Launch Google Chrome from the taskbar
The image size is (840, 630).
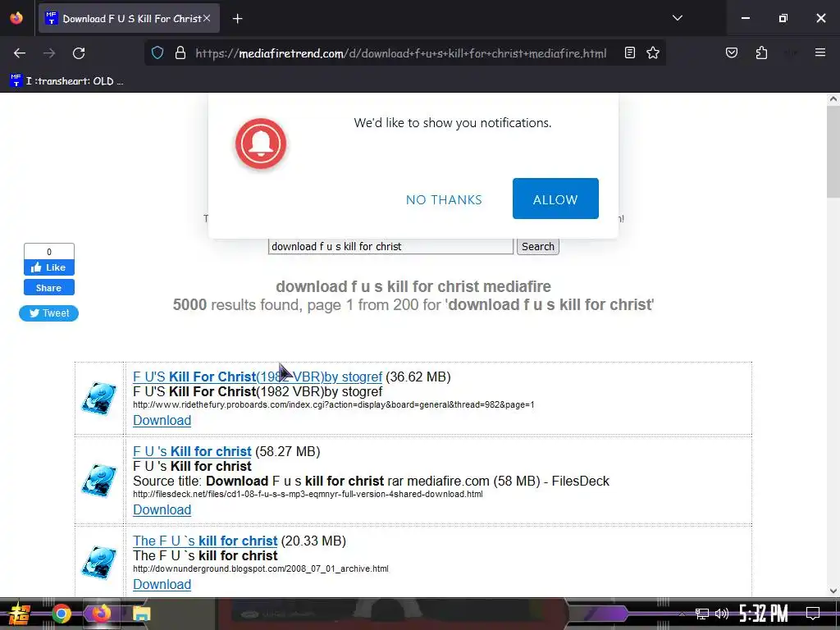point(62,614)
